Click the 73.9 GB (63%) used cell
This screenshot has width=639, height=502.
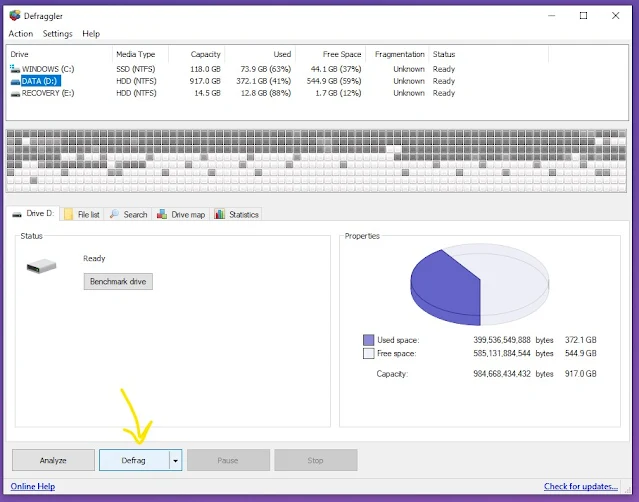[266, 69]
